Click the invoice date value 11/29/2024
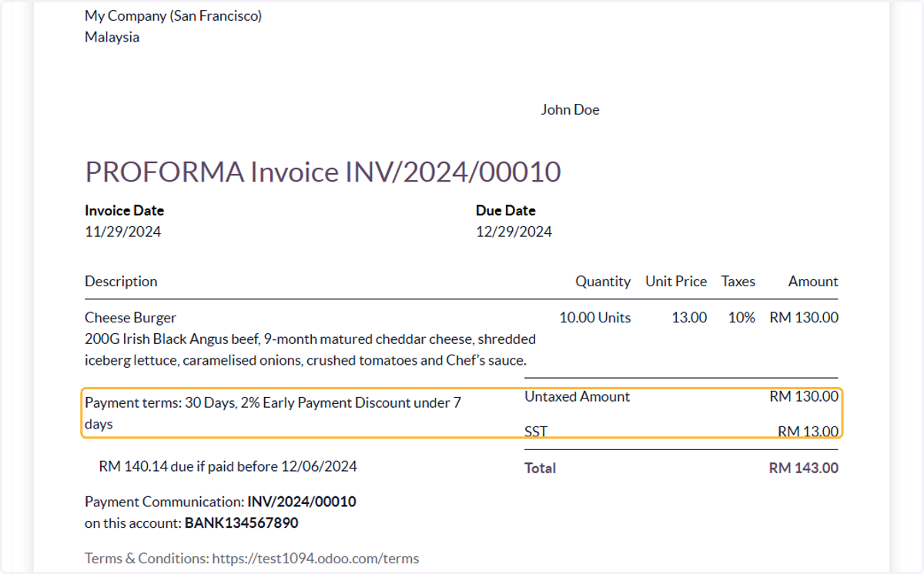The image size is (924, 574). (x=123, y=232)
